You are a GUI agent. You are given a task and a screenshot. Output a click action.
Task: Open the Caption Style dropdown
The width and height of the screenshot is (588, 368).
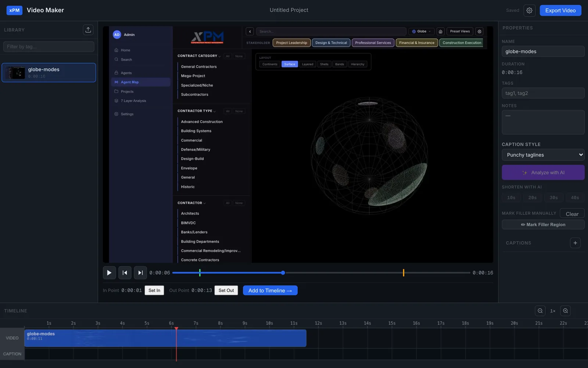point(543,155)
